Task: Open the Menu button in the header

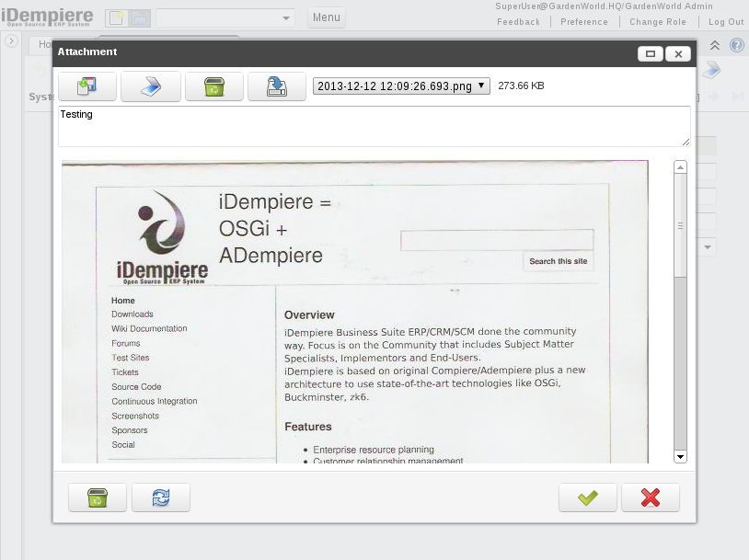Action: click(326, 17)
